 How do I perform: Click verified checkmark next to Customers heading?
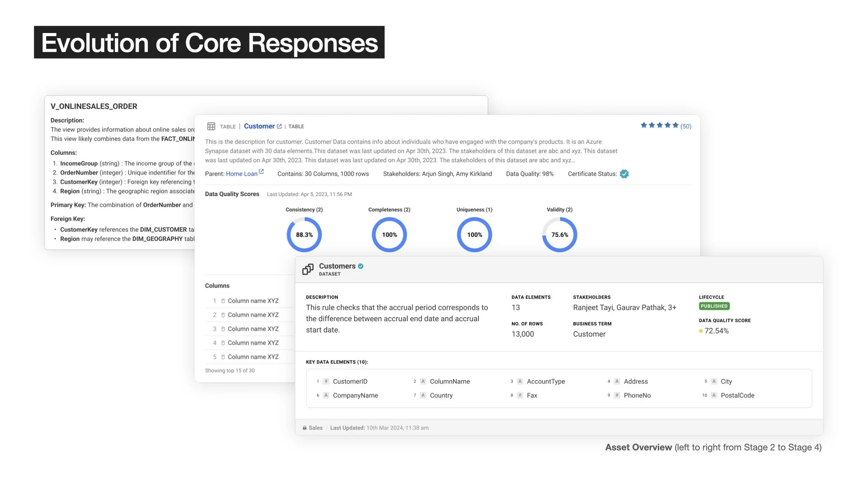(x=361, y=266)
